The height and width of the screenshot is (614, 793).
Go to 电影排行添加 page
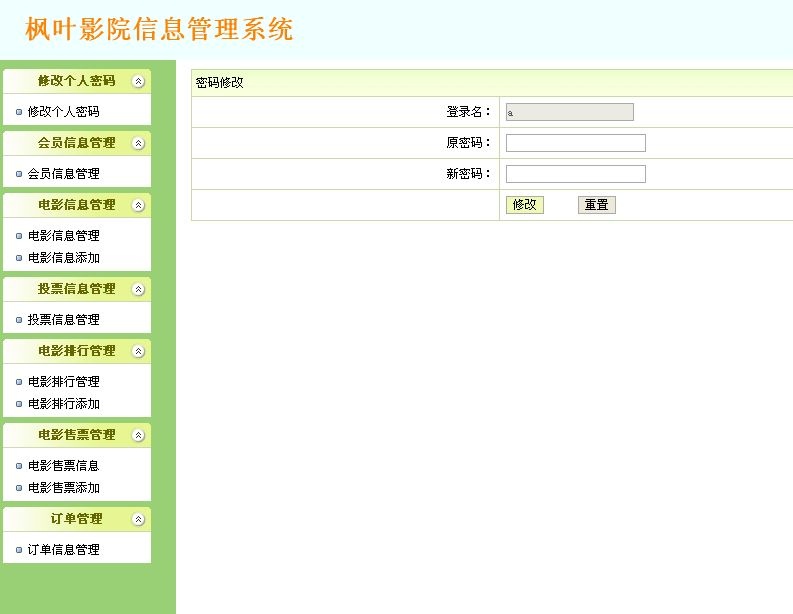(x=63, y=404)
